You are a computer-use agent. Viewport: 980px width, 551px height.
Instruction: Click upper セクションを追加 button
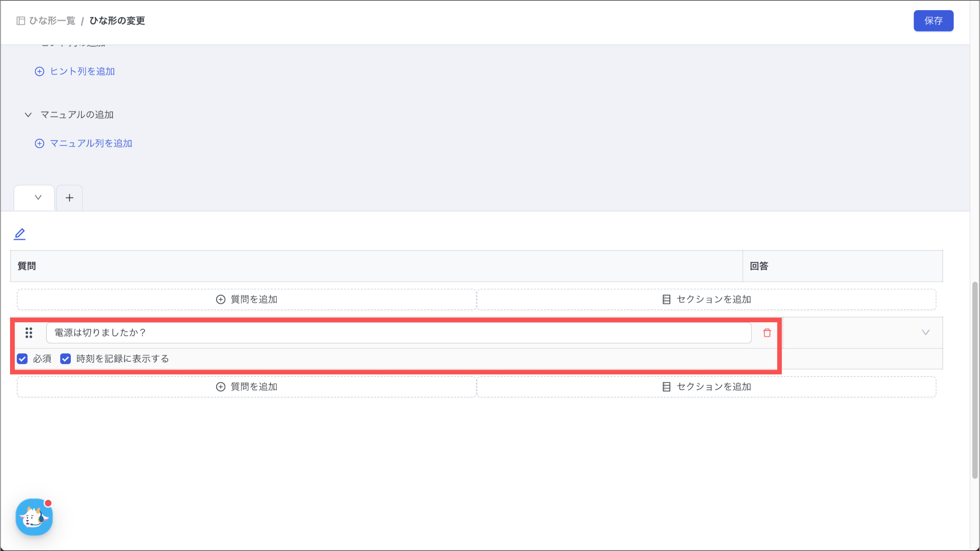706,299
